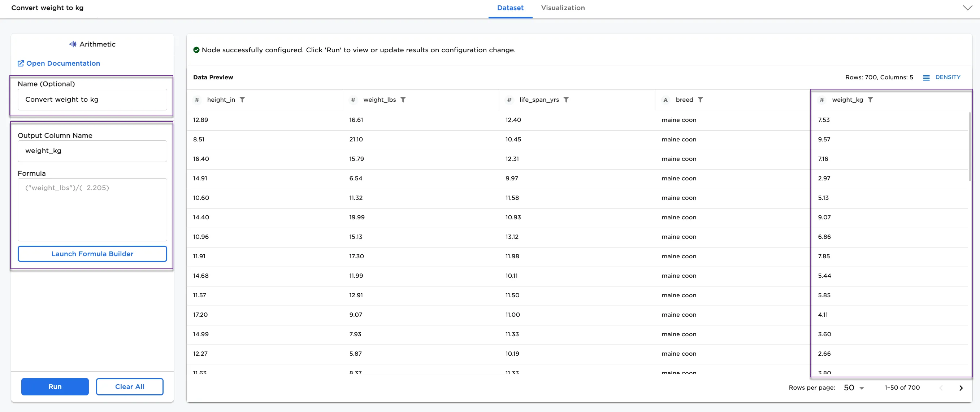
Task: Click the external-link icon next to Open Documentation
Action: tap(21, 63)
